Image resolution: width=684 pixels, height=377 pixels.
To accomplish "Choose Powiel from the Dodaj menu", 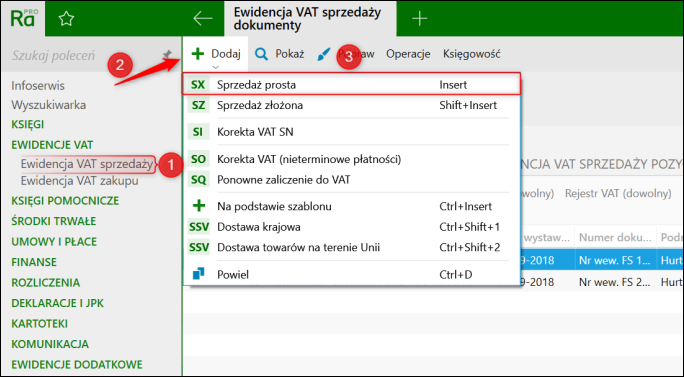I will click(x=351, y=274).
